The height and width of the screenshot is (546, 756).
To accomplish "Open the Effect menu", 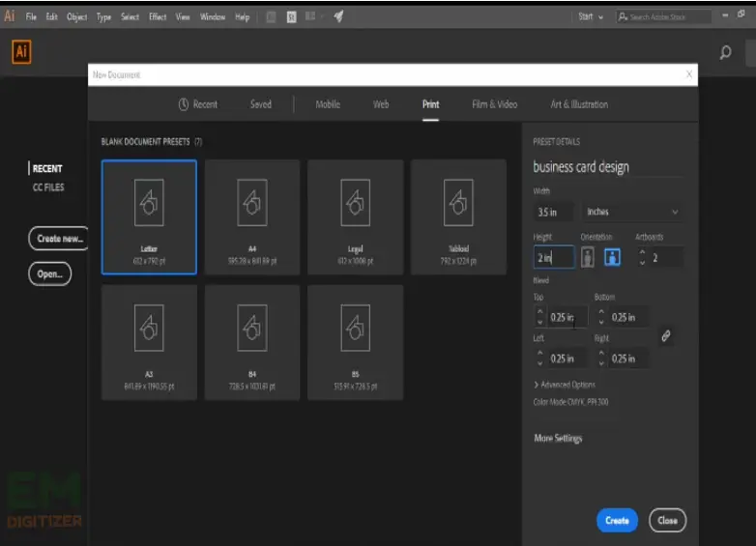I will (158, 16).
